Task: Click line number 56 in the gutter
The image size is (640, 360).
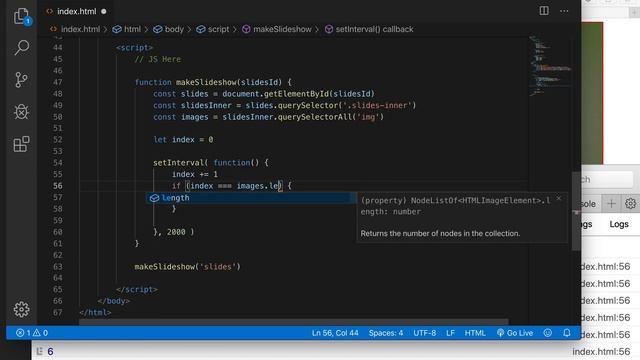Action: [58, 186]
